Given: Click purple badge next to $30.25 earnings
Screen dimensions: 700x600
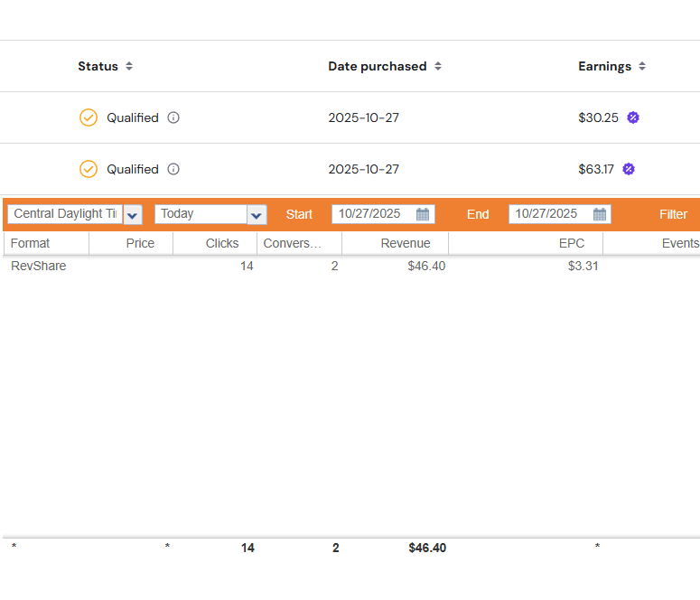Looking at the screenshot, I should tap(633, 117).
